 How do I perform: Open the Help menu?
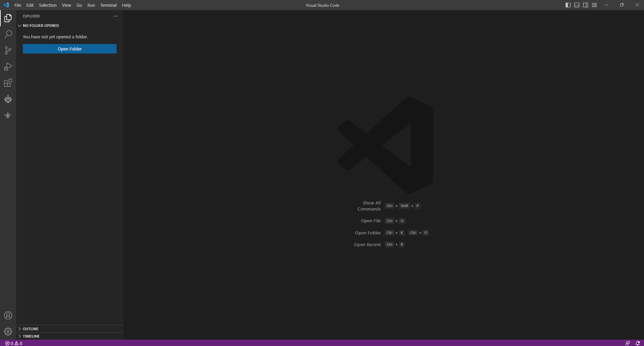click(126, 5)
